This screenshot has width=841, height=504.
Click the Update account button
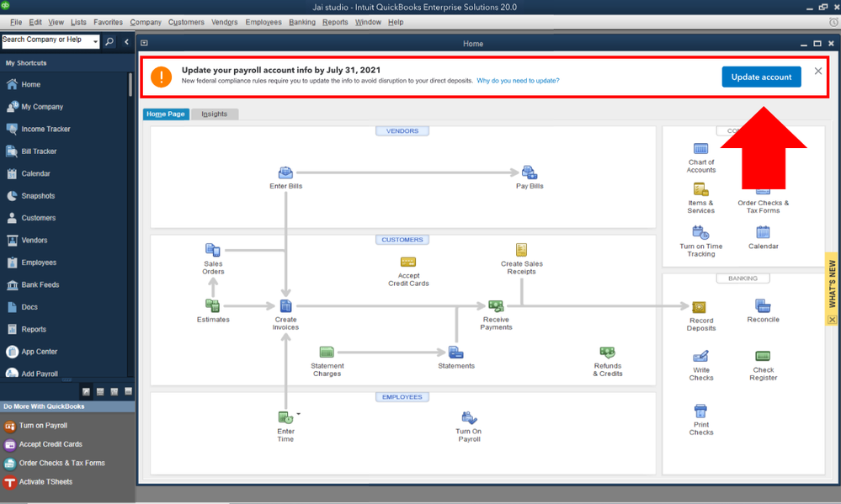(761, 77)
